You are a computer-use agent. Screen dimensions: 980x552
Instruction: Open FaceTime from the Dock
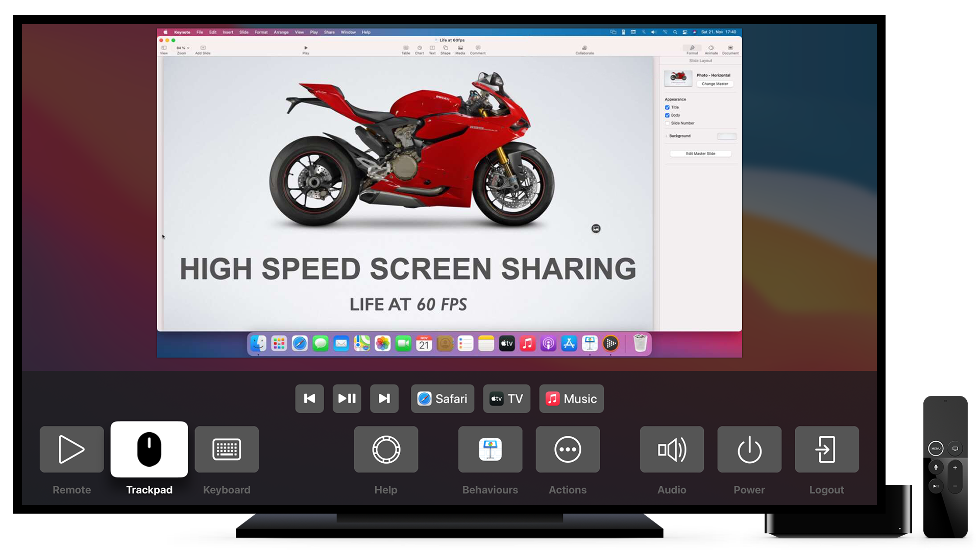[403, 344]
